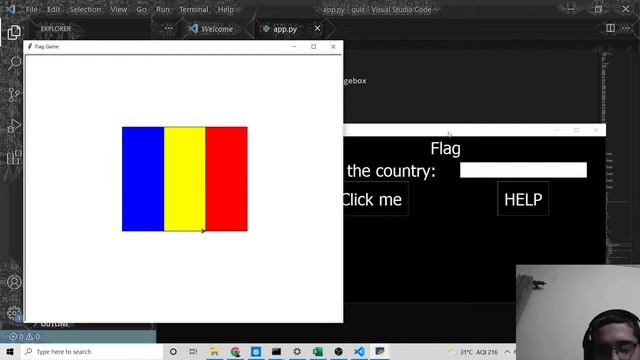Focus the country name input field

point(523,170)
